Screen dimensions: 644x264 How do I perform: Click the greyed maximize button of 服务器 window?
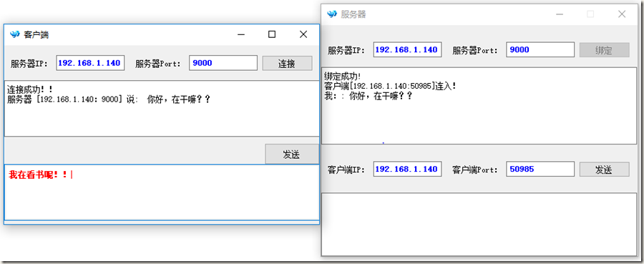click(x=590, y=14)
